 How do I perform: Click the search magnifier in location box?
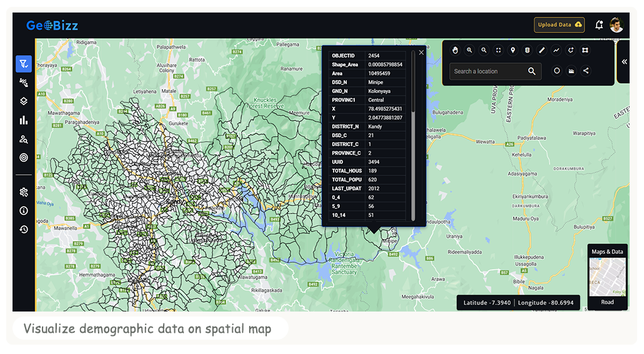(x=532, y=71)
